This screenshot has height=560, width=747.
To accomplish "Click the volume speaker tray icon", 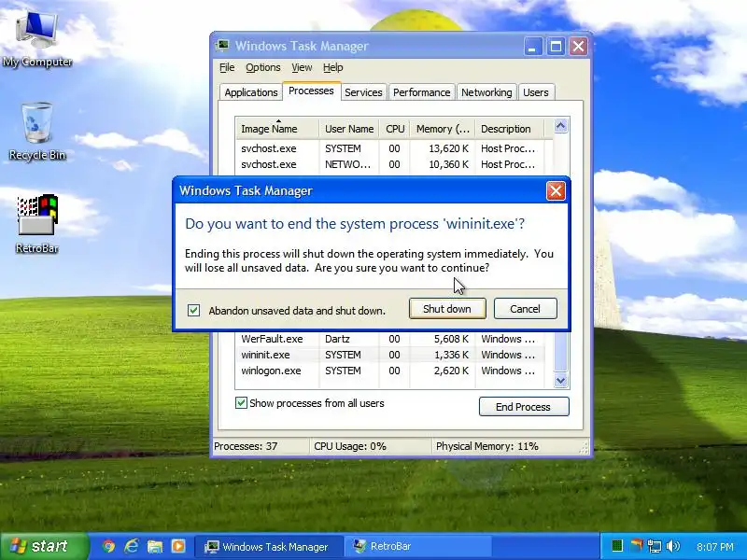I will coord(673,546).
